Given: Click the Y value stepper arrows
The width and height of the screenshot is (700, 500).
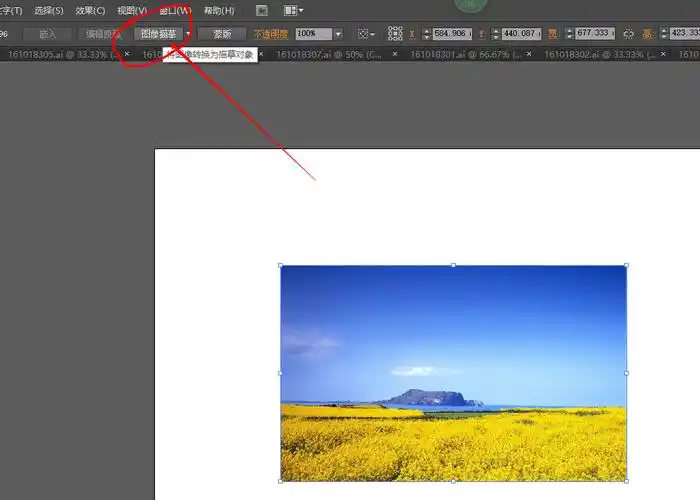Looking at the screenshot, I should [x=496, y=33].
